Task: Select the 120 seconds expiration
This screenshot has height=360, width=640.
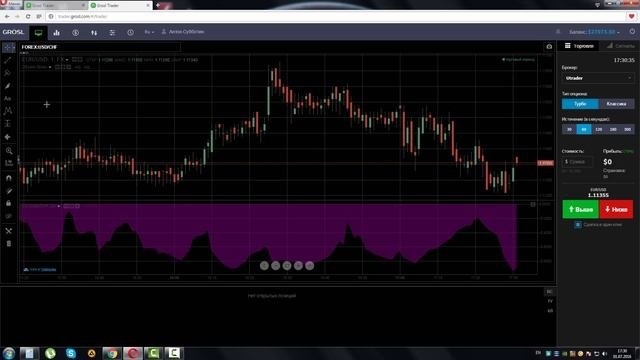Action: (x=598, y=129)
